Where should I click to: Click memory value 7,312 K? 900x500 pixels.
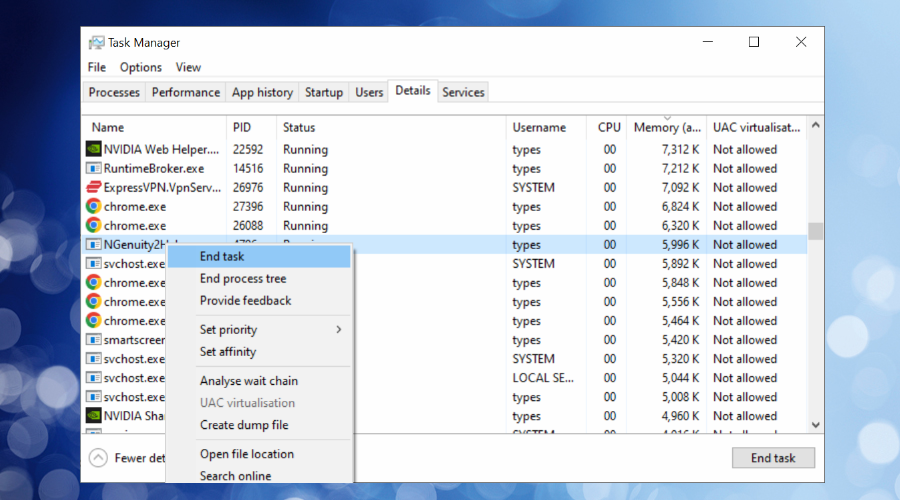pos(680,149)
